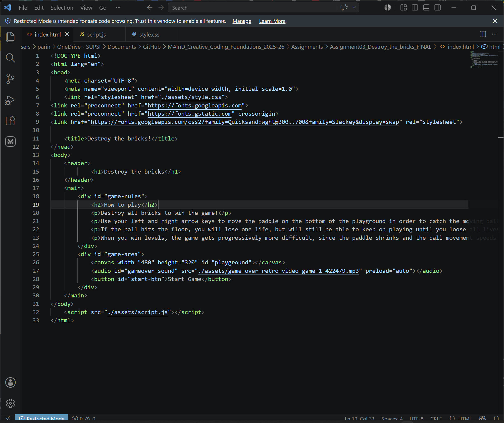The height and width of the screenshot is (423, 504).
Task: Expand index.html breadcrumb item
Action: tap(461, 47)
